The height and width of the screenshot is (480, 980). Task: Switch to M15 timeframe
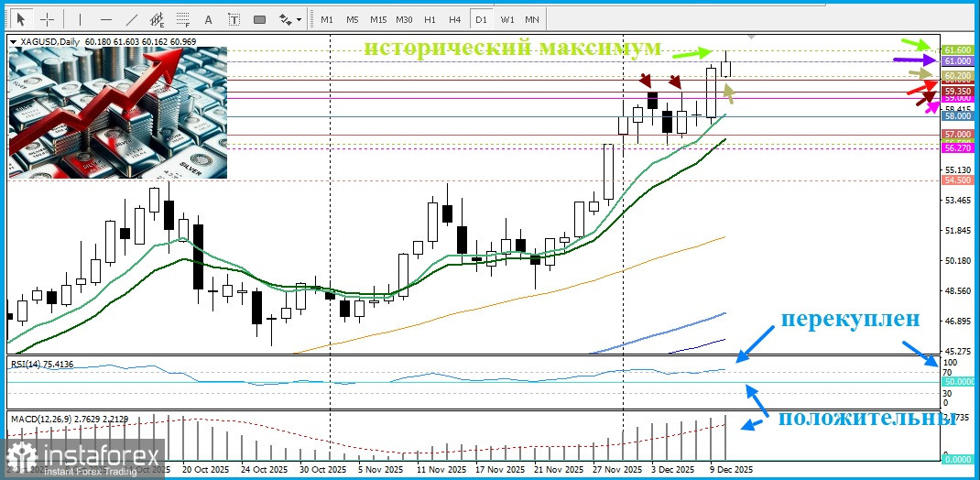pyautogui.click(x=378, y=19)
